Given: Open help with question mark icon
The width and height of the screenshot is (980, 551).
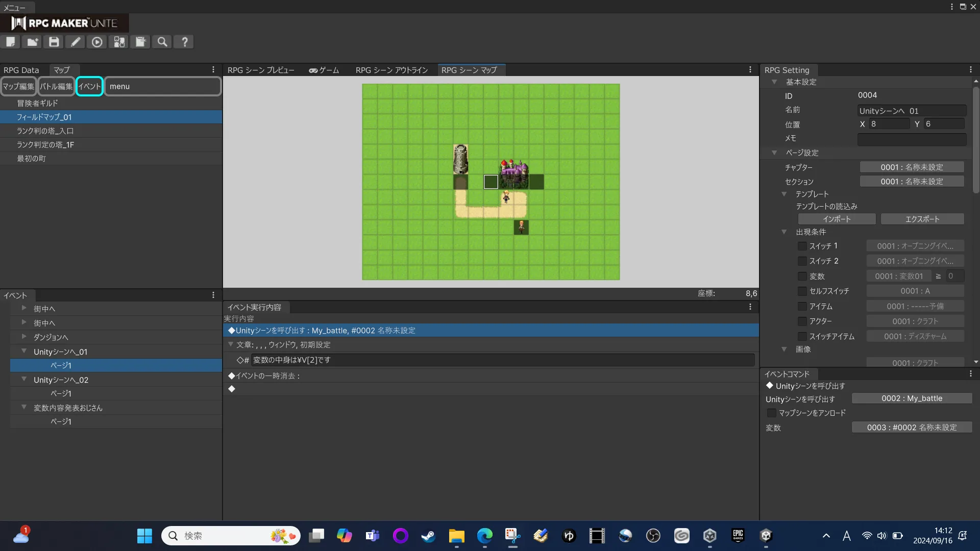Looking at the screenshot, I should (x=184, y=42).
